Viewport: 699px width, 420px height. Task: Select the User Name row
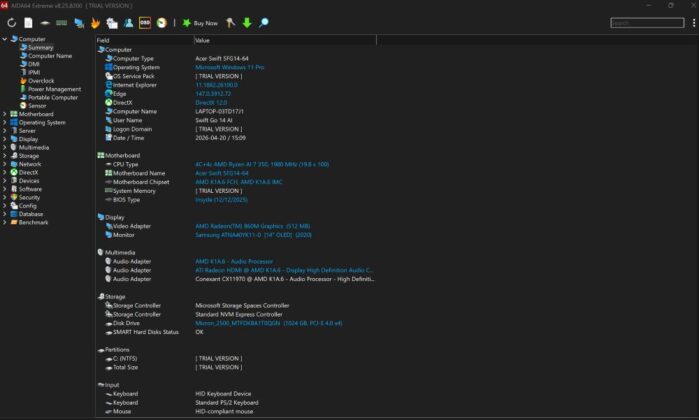click(x=236, y=120)
